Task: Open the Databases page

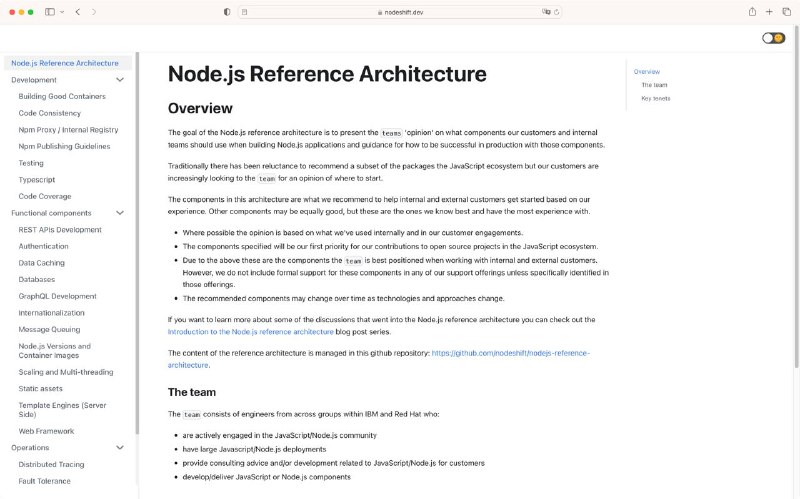Action: pos(37,280)
